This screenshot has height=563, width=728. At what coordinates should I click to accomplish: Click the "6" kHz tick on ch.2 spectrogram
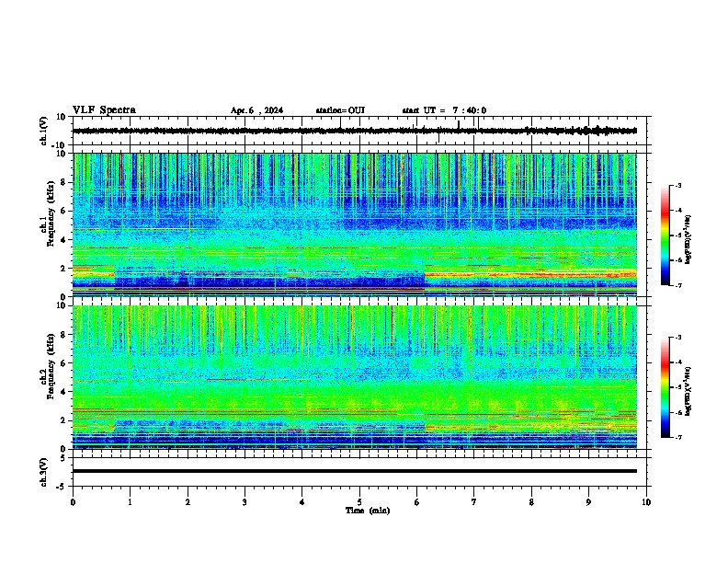pyautogui.click(x=64, y=363)
